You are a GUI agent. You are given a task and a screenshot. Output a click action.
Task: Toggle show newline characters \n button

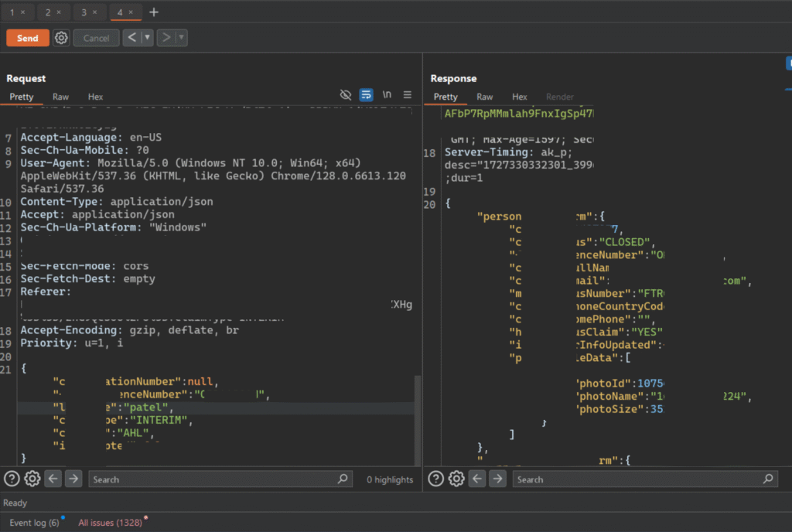click(x=387, y=95)
